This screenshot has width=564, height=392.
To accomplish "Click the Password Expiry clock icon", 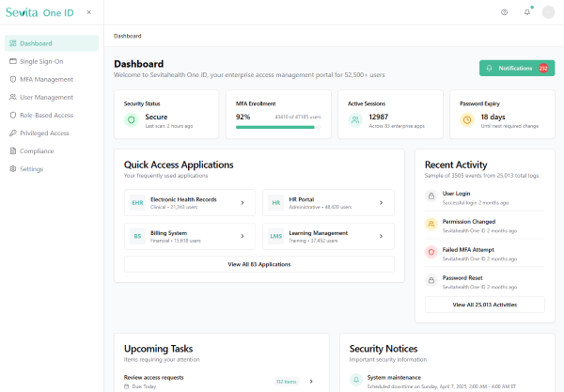I will click(467, 120).
